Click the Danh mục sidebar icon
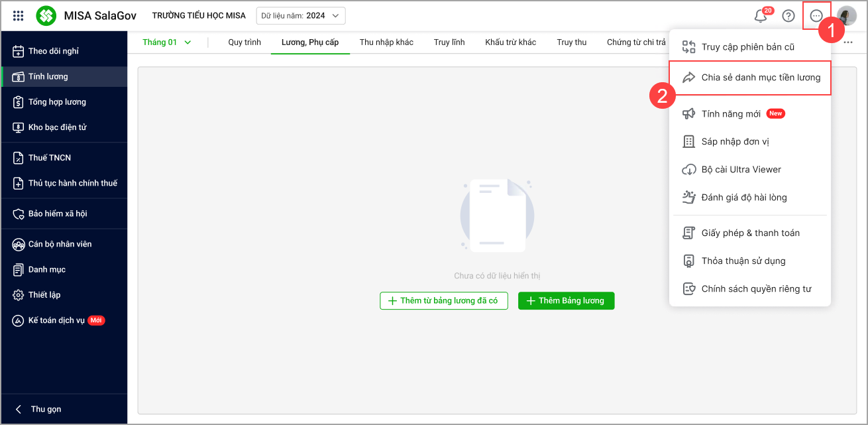This screenshot has width=868, height=425. point(19,269)
